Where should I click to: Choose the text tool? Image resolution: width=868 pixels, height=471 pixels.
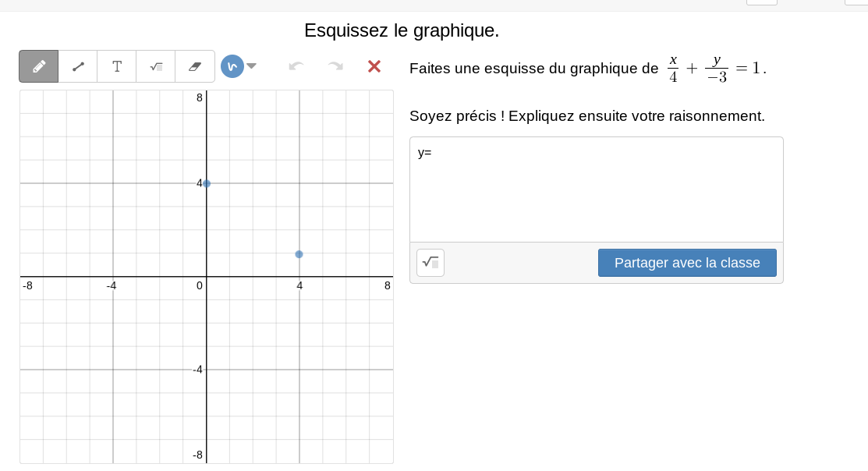(117, 66)
